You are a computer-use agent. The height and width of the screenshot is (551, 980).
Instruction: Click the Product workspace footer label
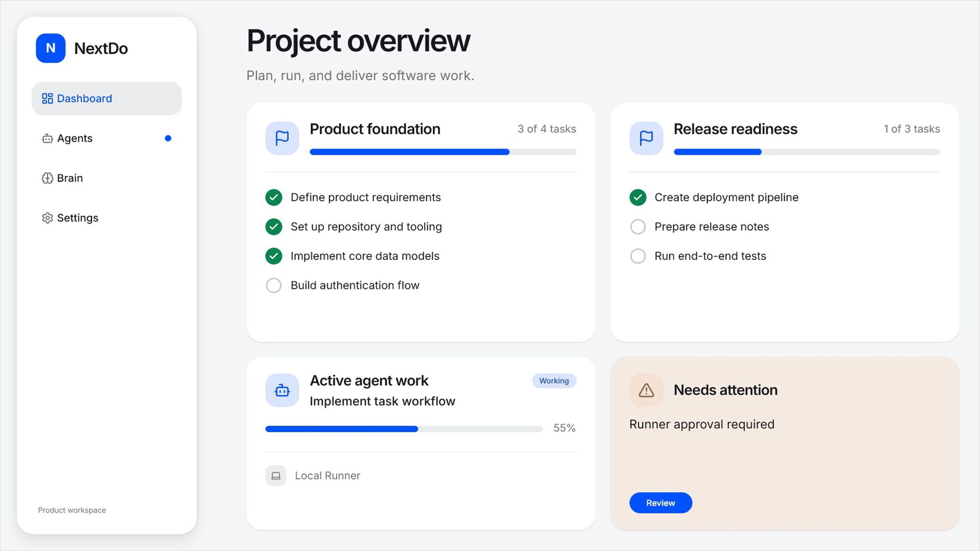click(x=72, y=510)
